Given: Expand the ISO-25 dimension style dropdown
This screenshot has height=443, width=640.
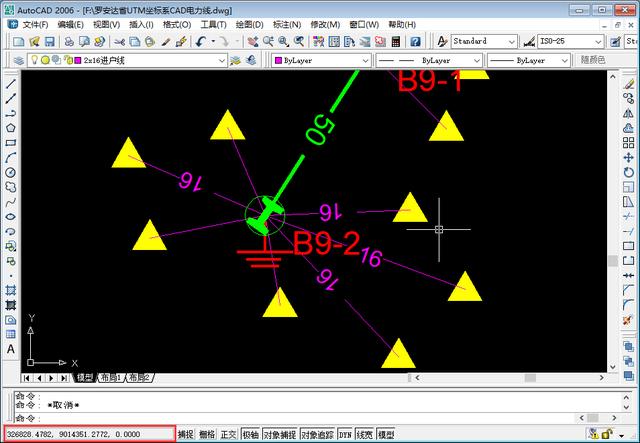Looking at the screenshot, I should tap(570, 42).
